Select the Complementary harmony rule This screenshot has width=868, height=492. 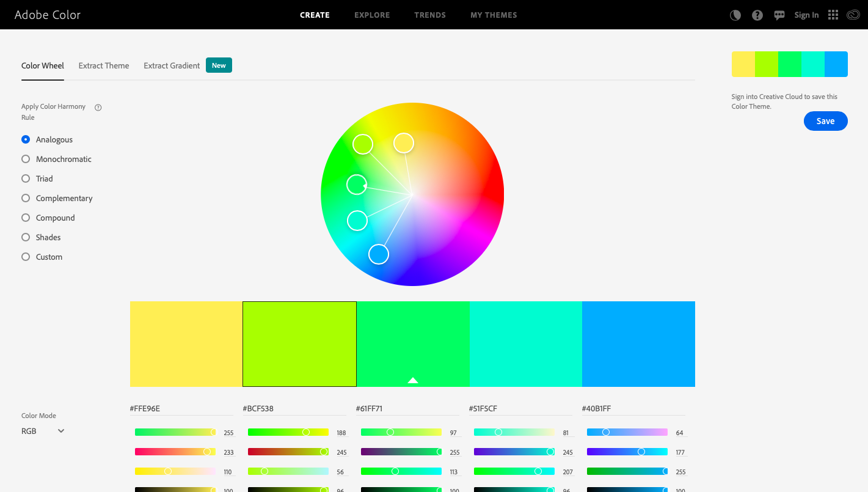pyautogui.click(x=25, y=198)
